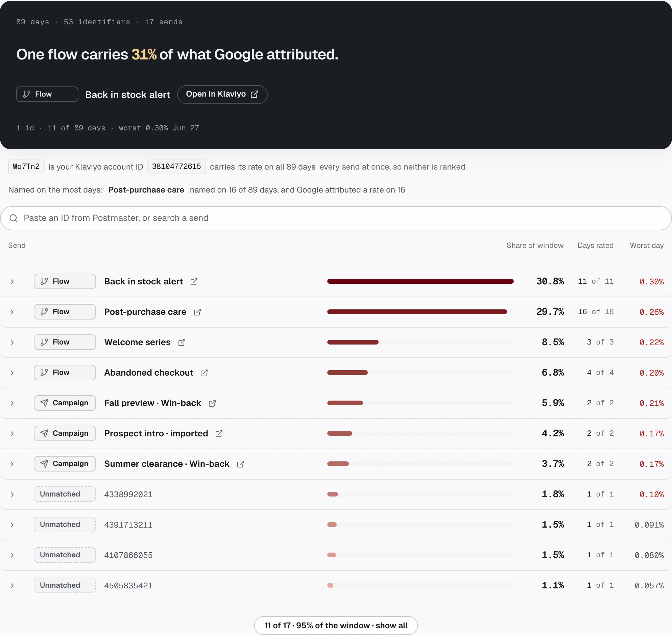Image resolution: width=672 pixels, height=635 pixels.
Task: Click Campaign badge on Fall preview row
Action: (65, 403)
